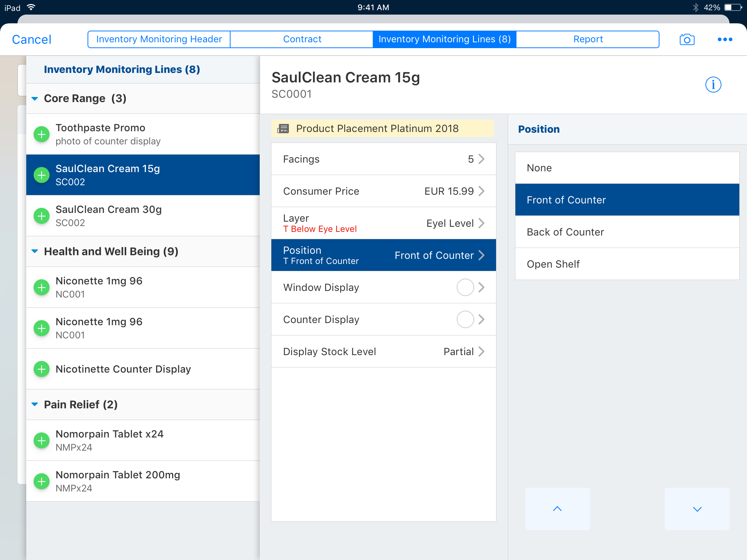Tap the Cancel button

pyautogui.click(x=32, y=39)
